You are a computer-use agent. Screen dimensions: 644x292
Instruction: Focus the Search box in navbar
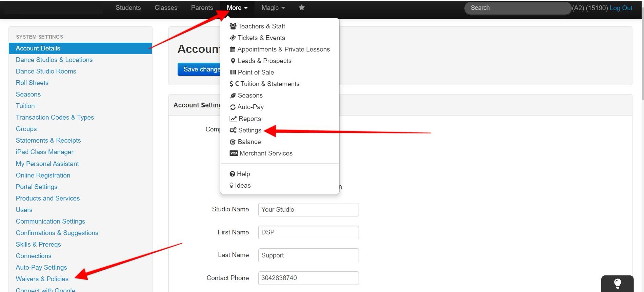(x=517, y=8)
